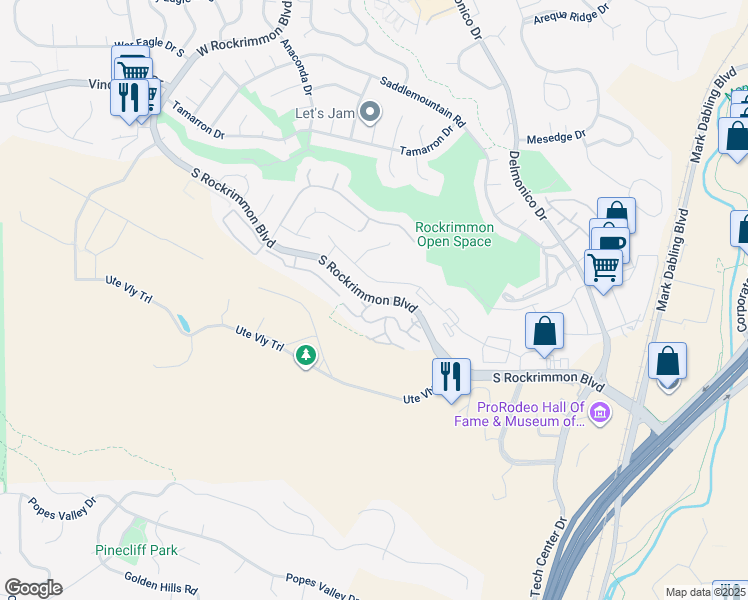The width and height of the screenshot is (748, 600).
Task: Open the Google logo link
Action: (33, 588)
